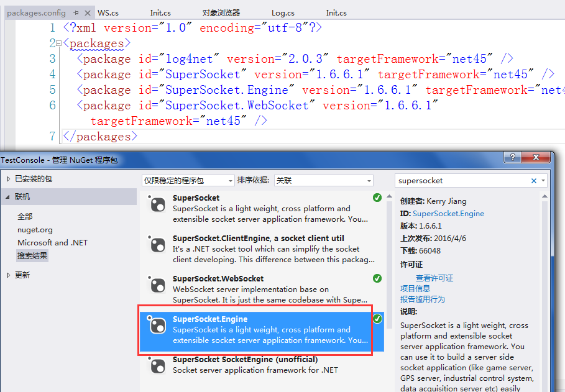The height and width of the screenshot is (392, 565).
Task: Open the 查看许可证 link
Action: (434, 278)
